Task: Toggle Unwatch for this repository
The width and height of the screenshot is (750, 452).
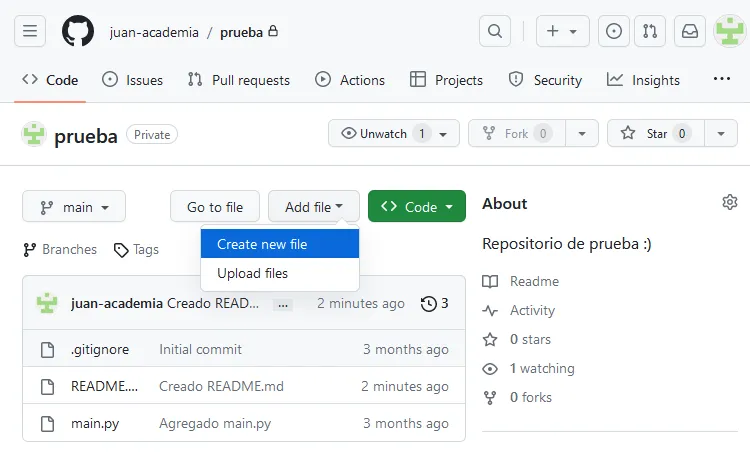Action: point(383,133)
